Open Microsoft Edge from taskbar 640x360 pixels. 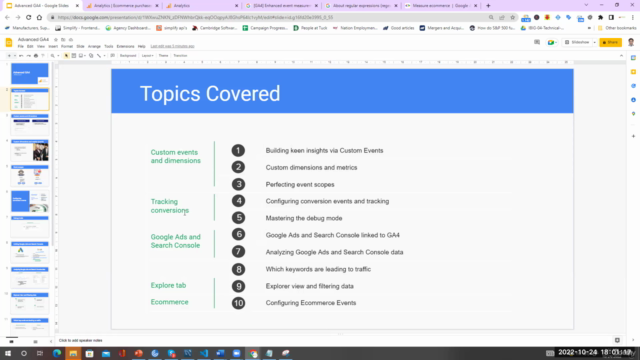click(57, 353)
